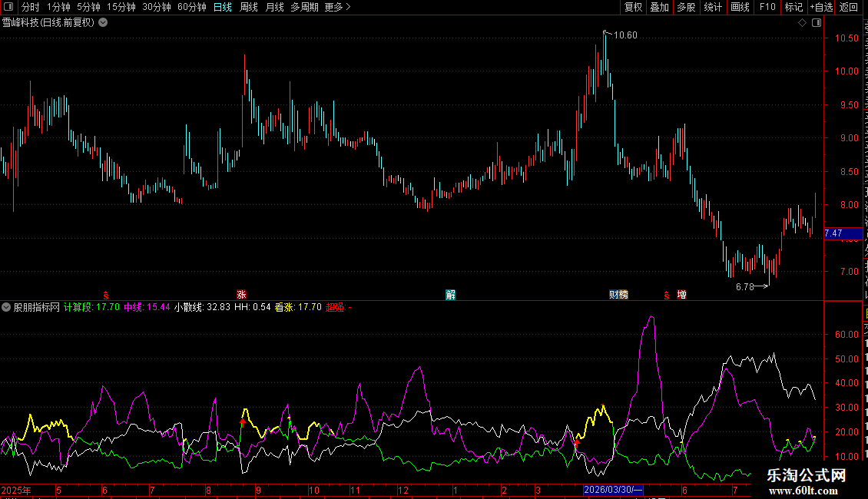Click the 涨 event marker
This screenshot has height=499, width=868.
coord(241,295)
